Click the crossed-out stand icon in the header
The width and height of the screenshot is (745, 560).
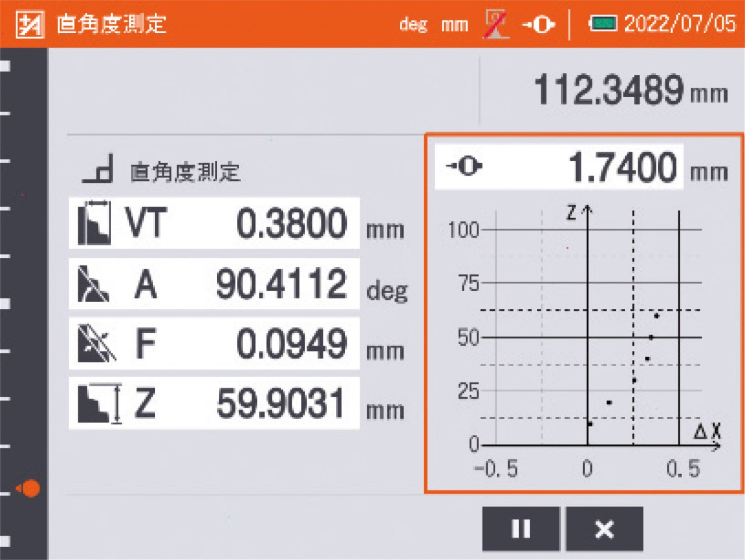pos(495,24)
